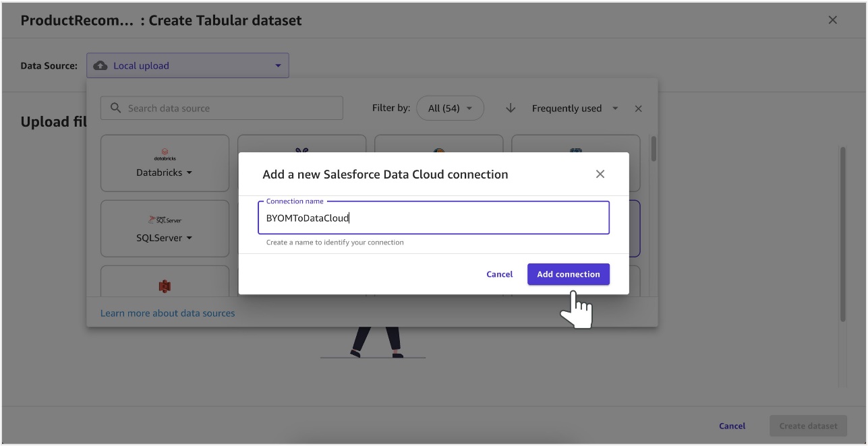Screen dimensions: 868x446
Task: Open the Data Source Local upload dropdown
Action: [187, 65]
